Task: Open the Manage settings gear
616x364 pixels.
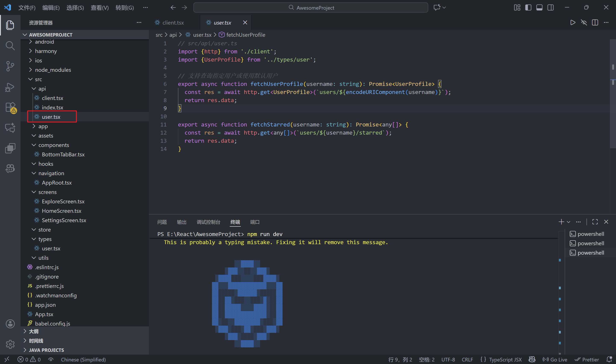Action: pyautogui.click(x=10, y=344)
